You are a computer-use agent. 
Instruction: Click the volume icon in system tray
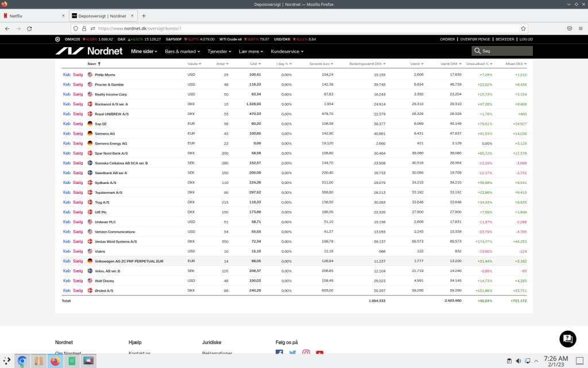point(519,361)
